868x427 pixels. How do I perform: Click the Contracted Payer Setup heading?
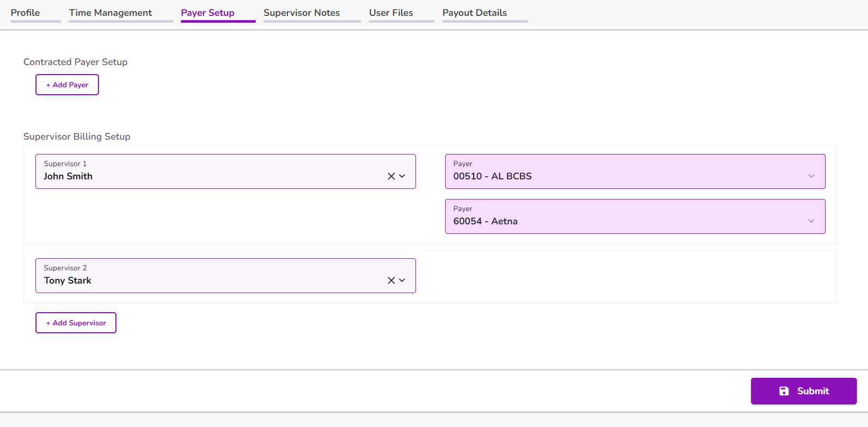[75, 62]
